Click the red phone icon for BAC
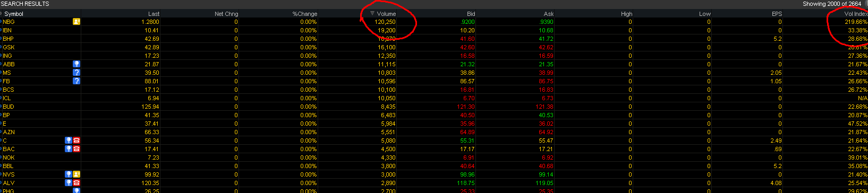868x193 pixels. point(76,149)
